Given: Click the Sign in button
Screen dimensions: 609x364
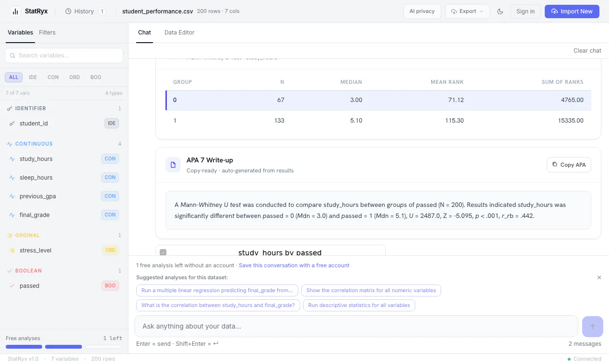Looking at the screenshot, I should pos(526,11).
